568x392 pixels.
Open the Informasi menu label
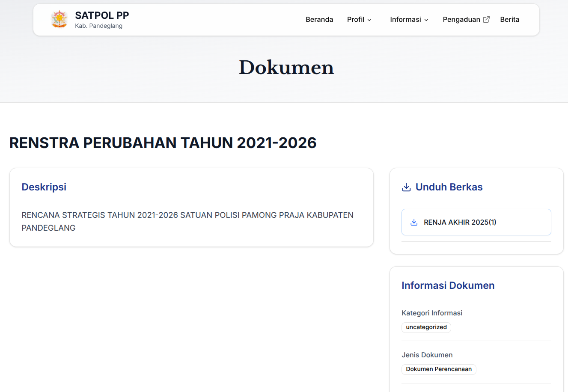tap(405, 20)
